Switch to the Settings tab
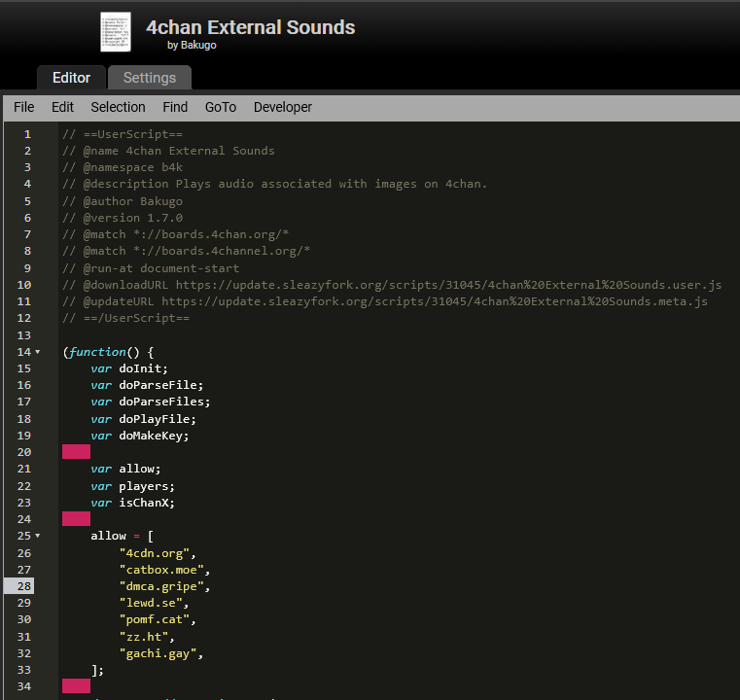The width and height of the screenshot is (740, 700). click(x=150, y=78)
